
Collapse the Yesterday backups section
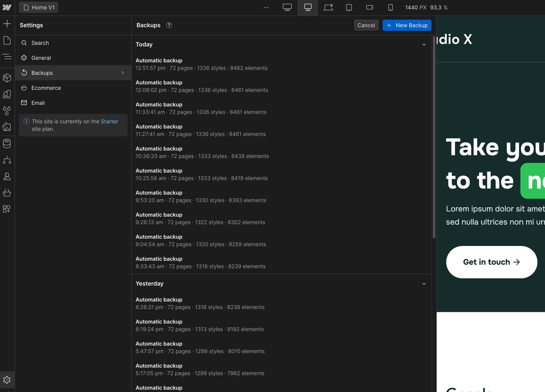click(424, 284)
